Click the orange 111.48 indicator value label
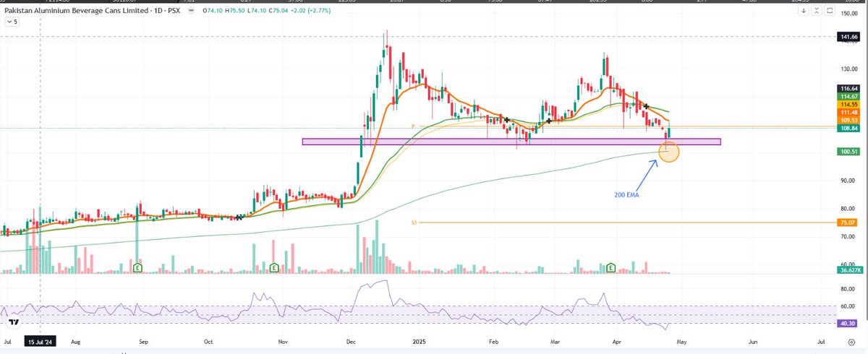The height and width of the screenshot is (354, 868). click(x=848, y=112)
